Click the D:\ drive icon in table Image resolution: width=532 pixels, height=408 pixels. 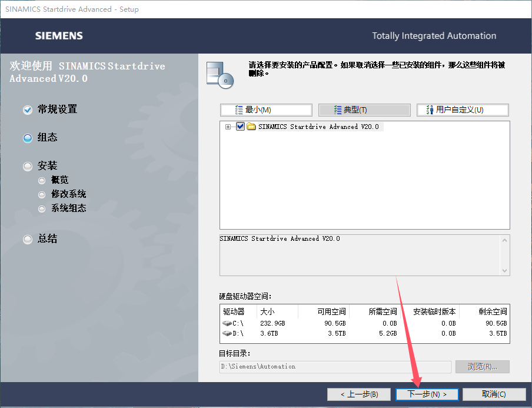pos(227,333)
